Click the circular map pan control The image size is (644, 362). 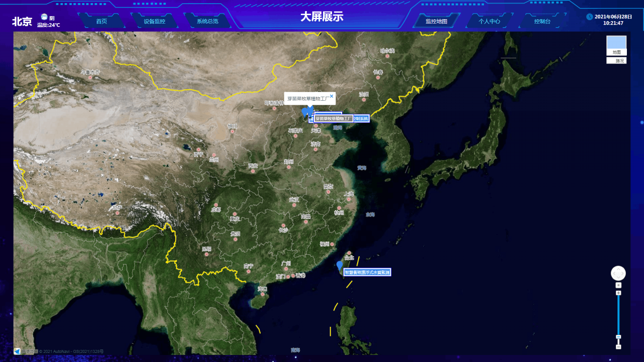point(618,273)
